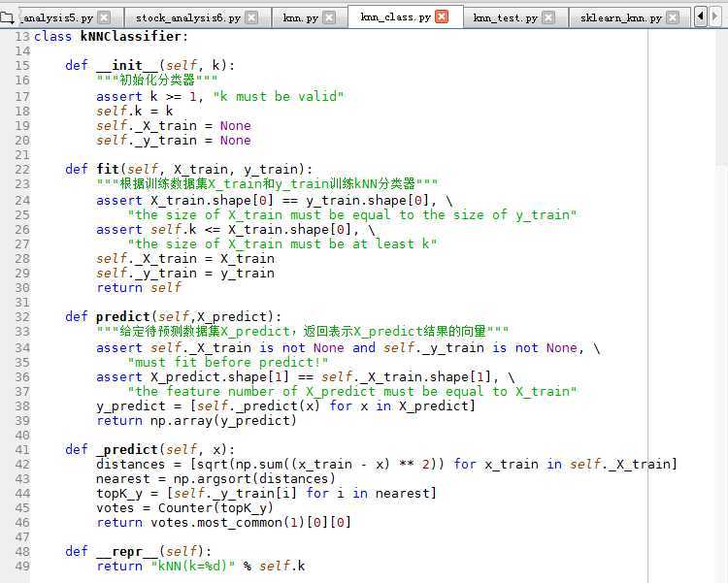This screenshot has height=583, width=728.
Task: Switch to the stock_analysis6.py tab
Action: [198, 17]
